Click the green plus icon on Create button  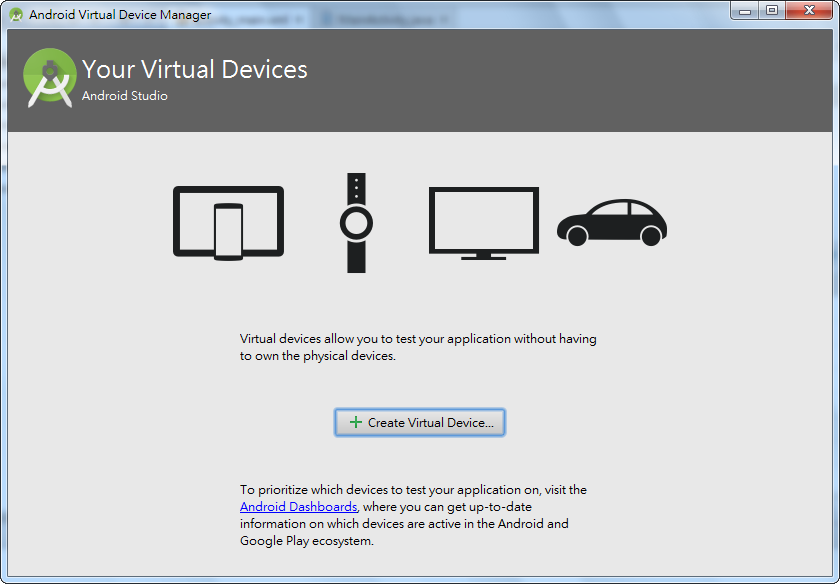pos(355,423)
